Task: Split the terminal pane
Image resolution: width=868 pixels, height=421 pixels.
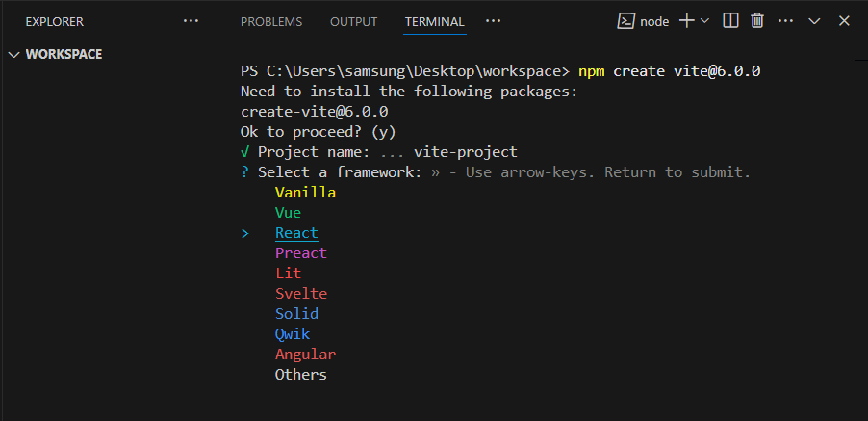Action: click(x=730, y=21)
